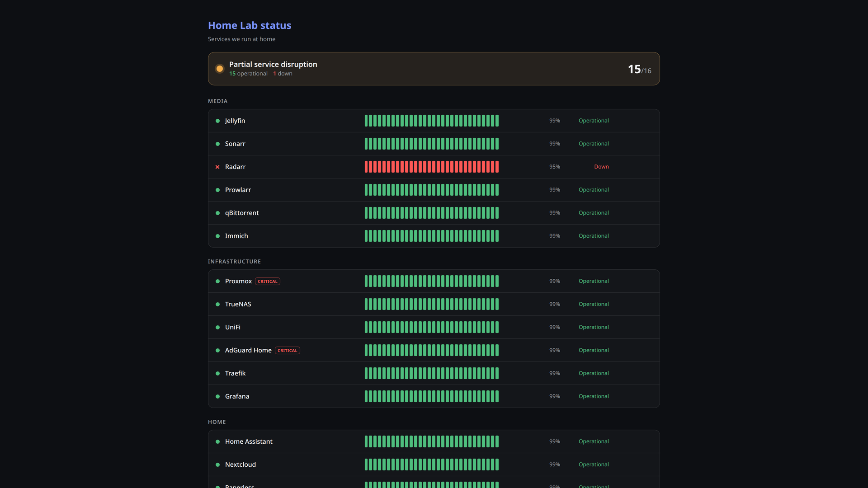Click the green status dot for Sonarr
The image size is (868, 488).
(217, 144)
